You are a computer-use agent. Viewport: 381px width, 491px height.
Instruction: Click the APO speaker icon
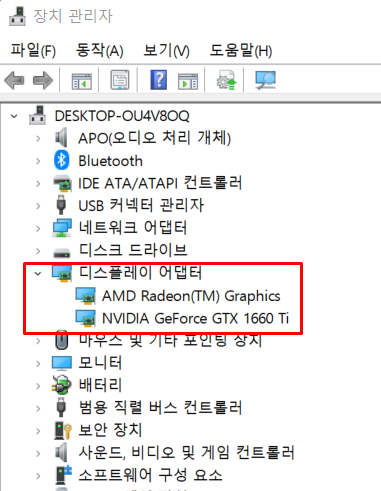click(x=61, y=137)
